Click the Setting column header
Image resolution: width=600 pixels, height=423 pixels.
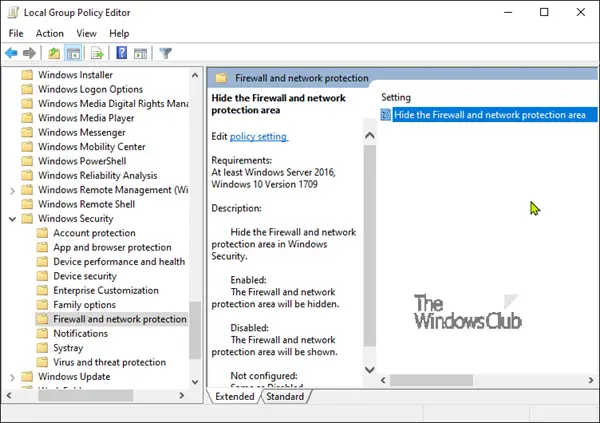[396, 97]
